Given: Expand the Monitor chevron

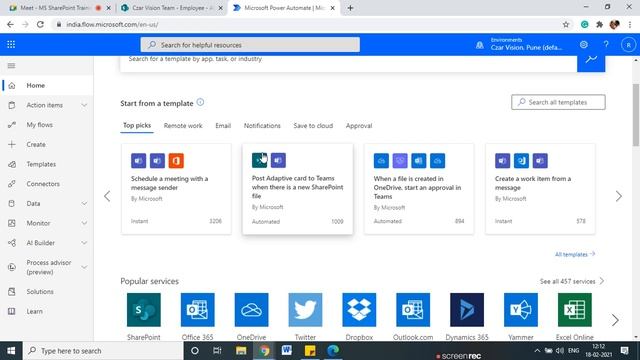Looking at the screenshot, I should (x=84, y=223).
